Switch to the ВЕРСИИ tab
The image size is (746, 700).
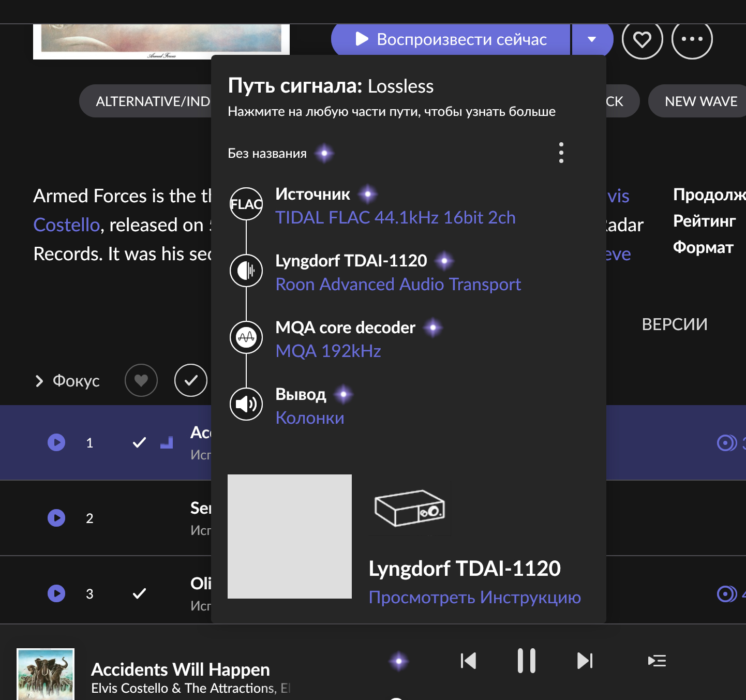tap(674, 324)
